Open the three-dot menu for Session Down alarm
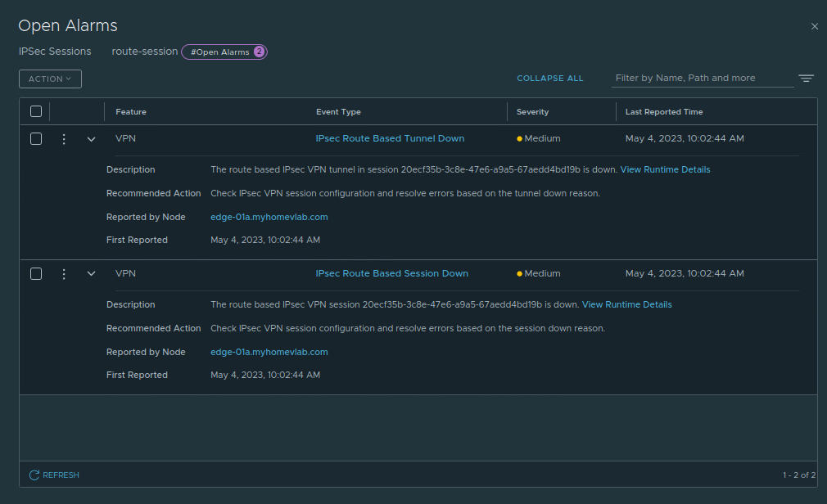Viewport: 827px width, 504px height. point(64,274)
